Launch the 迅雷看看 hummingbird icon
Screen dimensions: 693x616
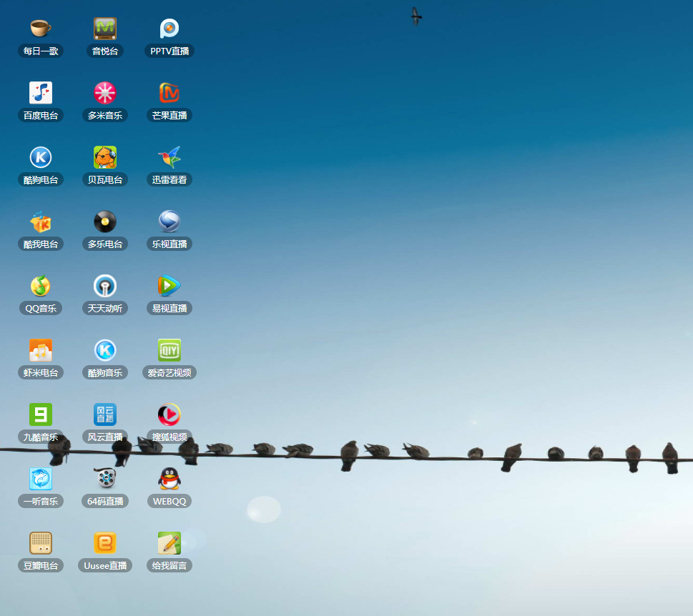(x=169, y=157)
